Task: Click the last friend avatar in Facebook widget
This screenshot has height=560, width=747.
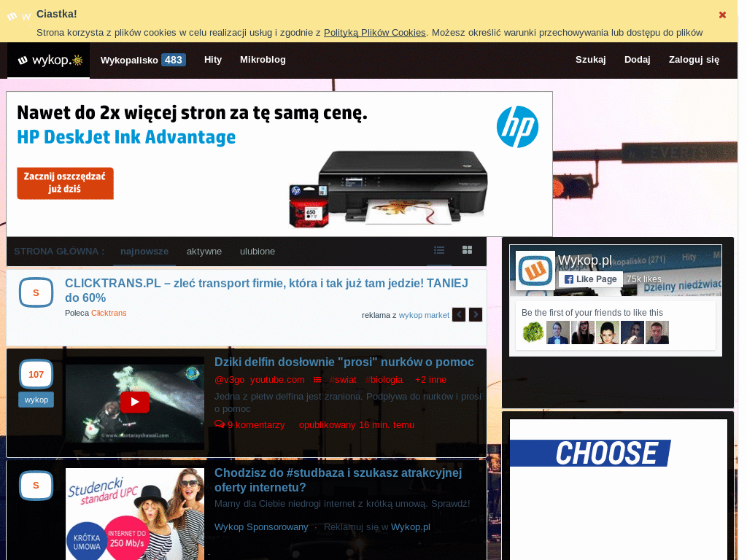Action: click(x=657, y=332)
